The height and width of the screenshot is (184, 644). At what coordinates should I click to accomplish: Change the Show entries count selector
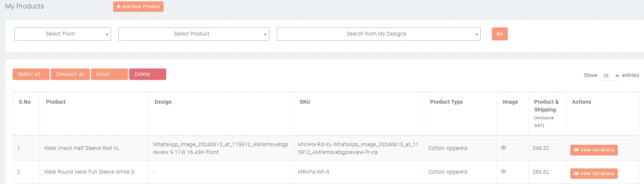tap(609, 76)
